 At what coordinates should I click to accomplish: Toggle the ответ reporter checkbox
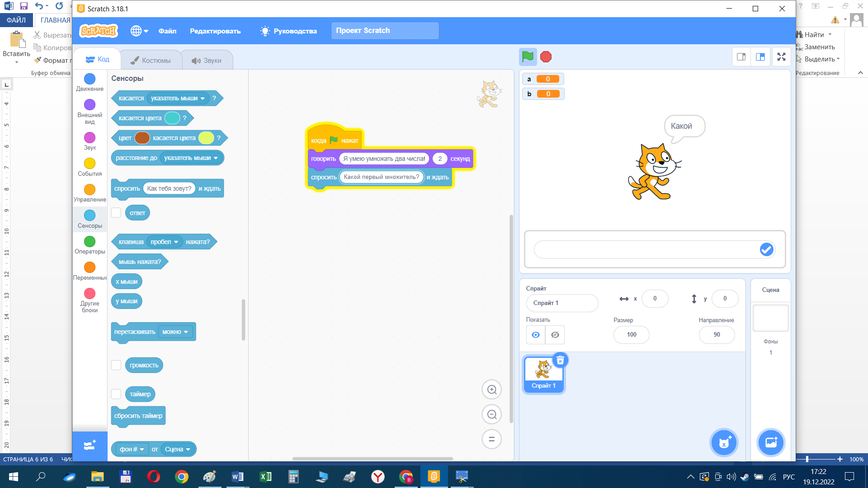coord(116,212)
